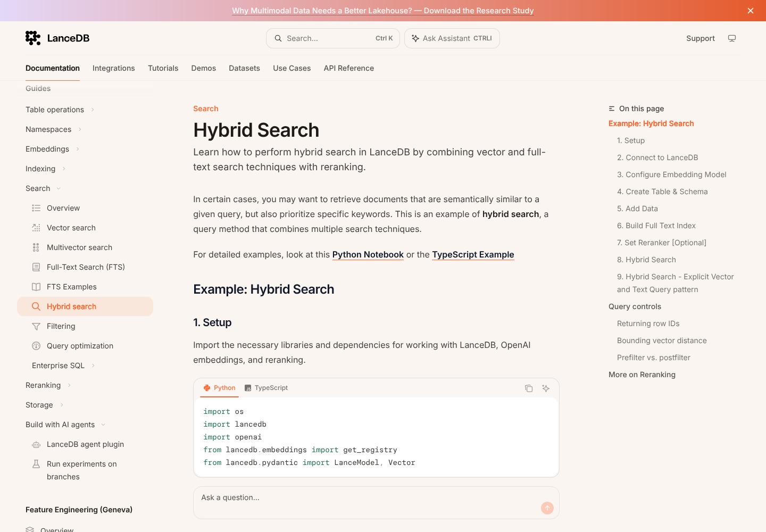Click the Search breadcrumb label
This screenshot has width=766, height=532.
click(206, 109)
